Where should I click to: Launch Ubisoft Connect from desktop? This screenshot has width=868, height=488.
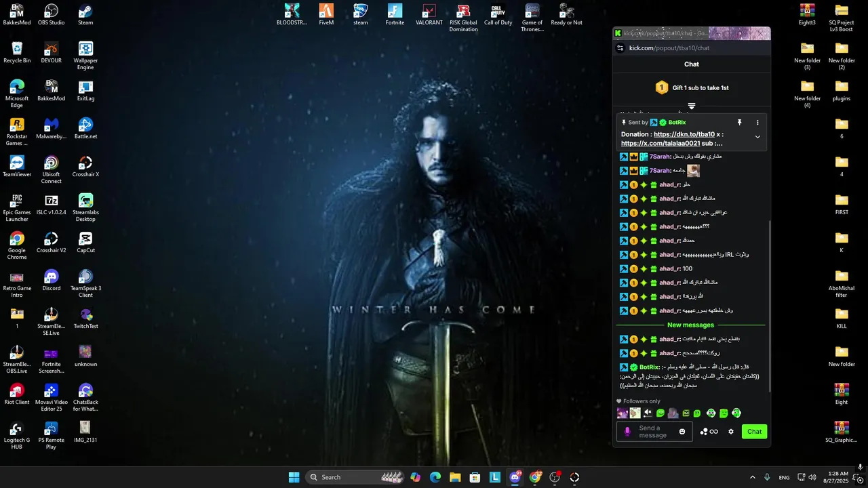pos(51,169)
